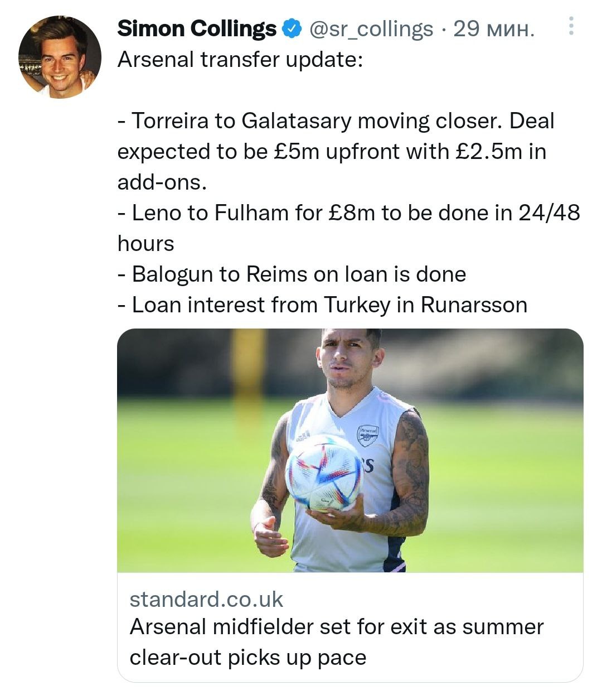Screen dimensions: 602x700
Task: Open the standard.co.uk domain link
Action: 206,599
